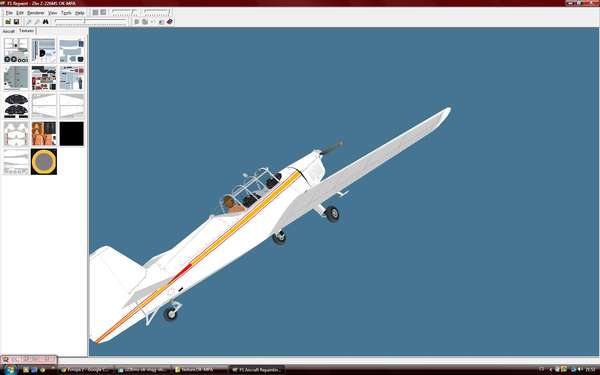Switch to the Aircraft tab
The image size is (600, 375).
tap(8, 31)
